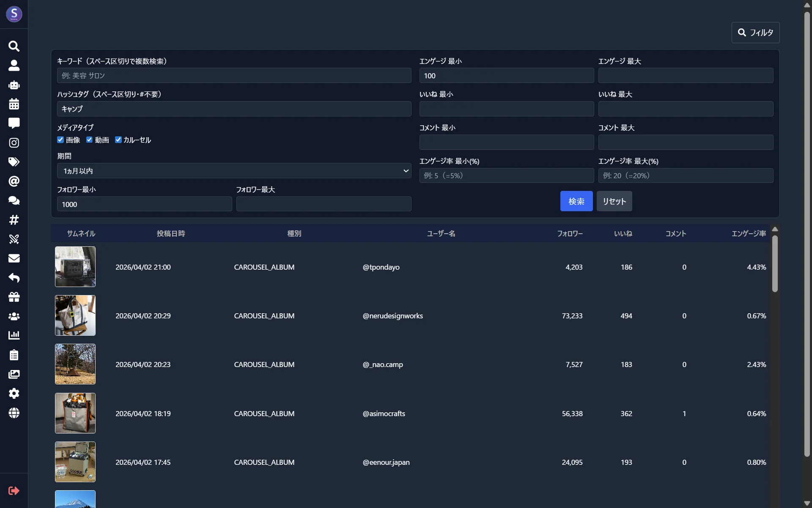Click the キーワード input field
The width and height of the screenshot is (812, 508).
pos(234,75)
